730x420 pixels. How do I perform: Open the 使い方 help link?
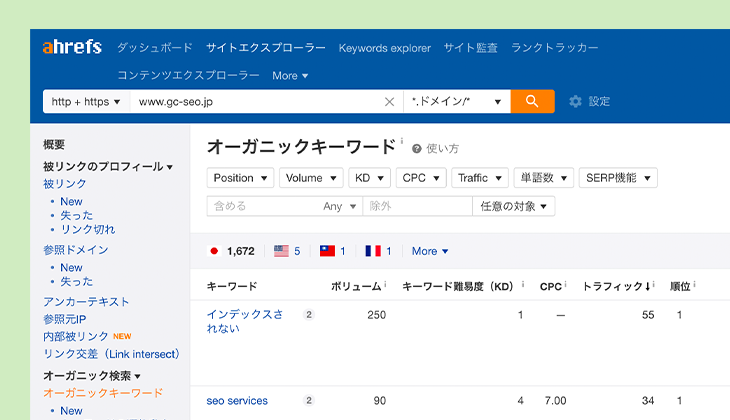(443, 149)
